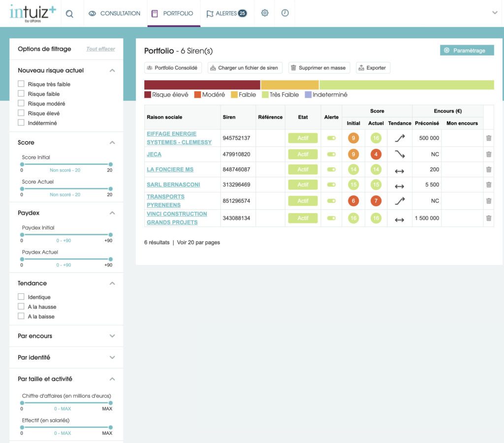Image resolution: width=504 pixels, height=443 pixels.
Task: Click Paydex Actuel slider left handle
Action: point(22,259)
